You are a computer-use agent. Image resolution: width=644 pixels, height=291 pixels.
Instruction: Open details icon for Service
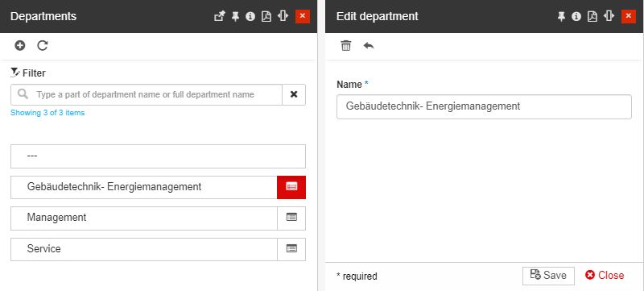291,249
